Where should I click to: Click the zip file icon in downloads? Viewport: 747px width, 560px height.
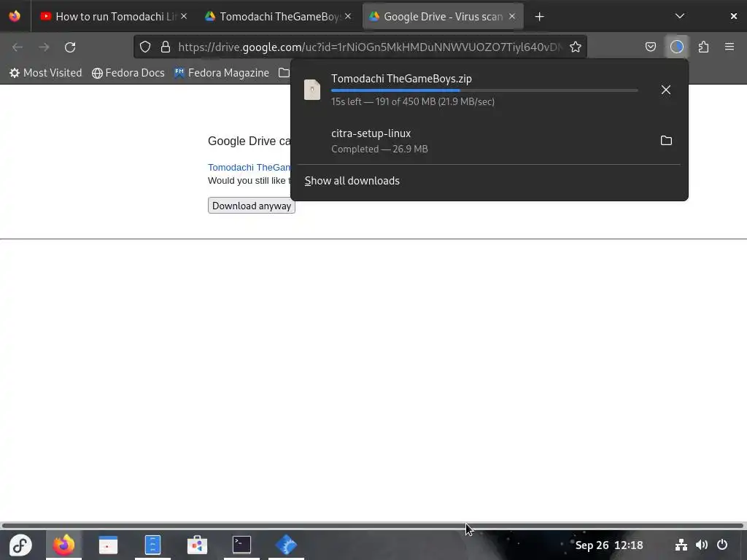coord(312,90)
